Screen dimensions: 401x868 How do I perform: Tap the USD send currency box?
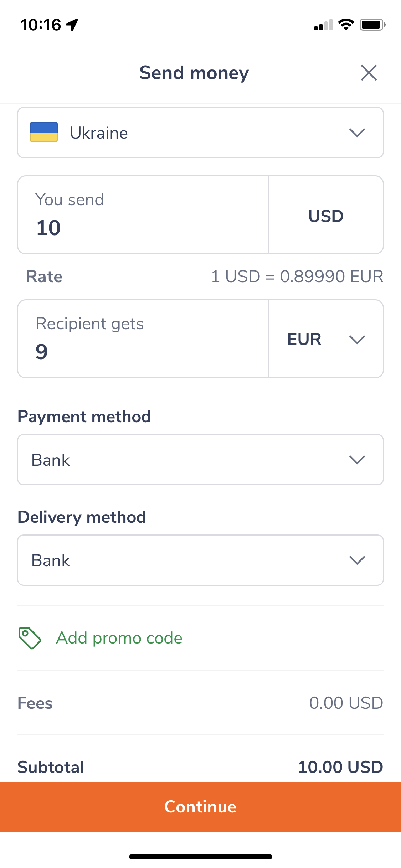click(326, 216)
